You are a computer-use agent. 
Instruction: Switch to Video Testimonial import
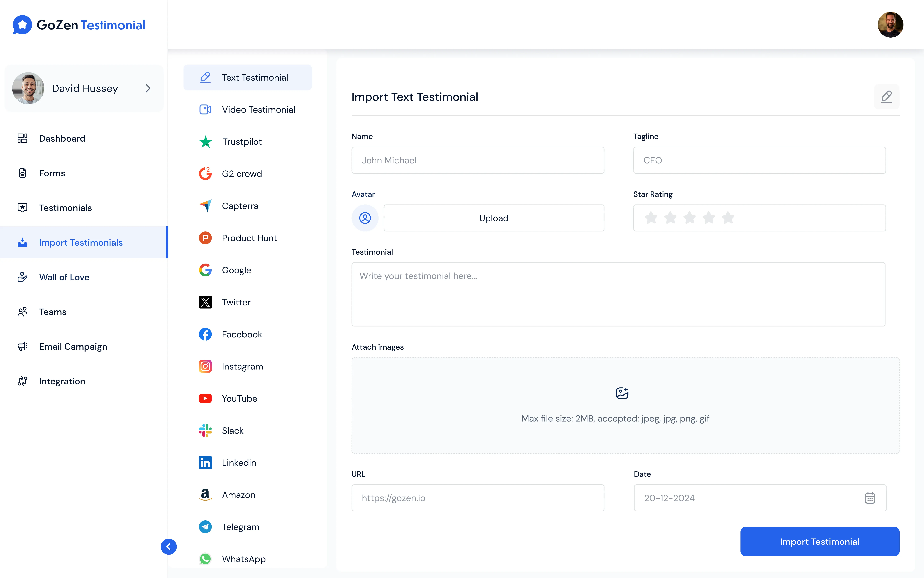(248, 110)
